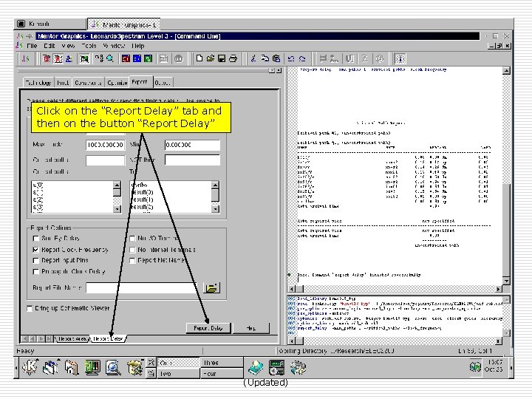
Task: Uncheck Report Clock Frequency
Action: [x=36, y=250]
